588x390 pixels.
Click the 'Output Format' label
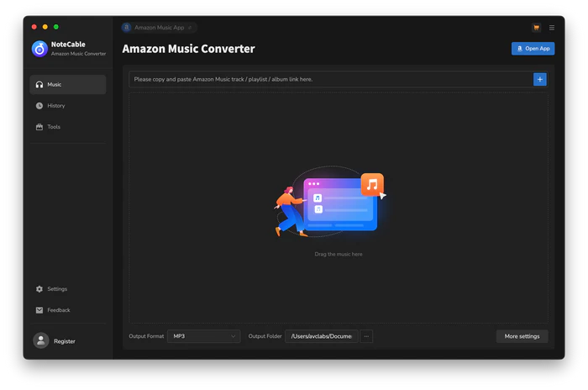(146, 336)
